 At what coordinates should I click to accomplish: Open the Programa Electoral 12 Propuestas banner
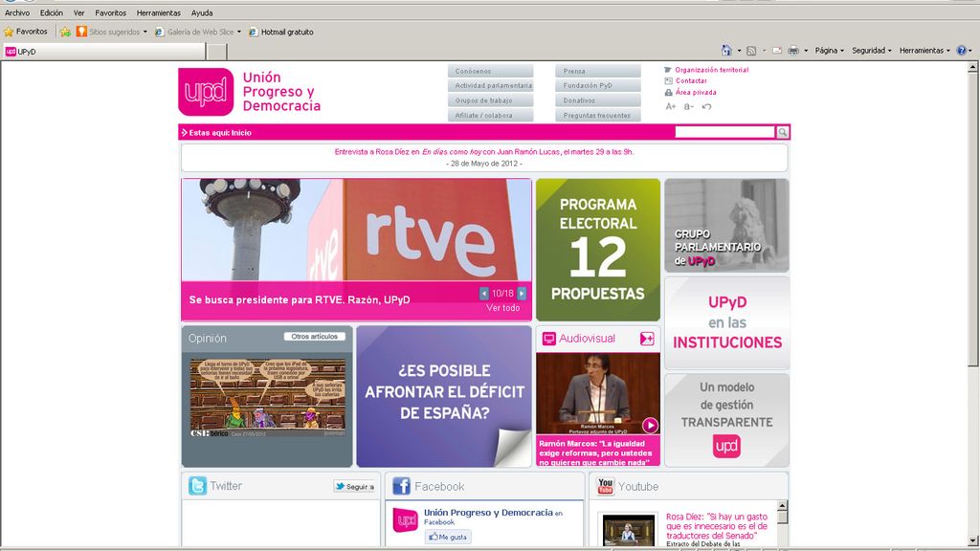(x=598, y=250)
